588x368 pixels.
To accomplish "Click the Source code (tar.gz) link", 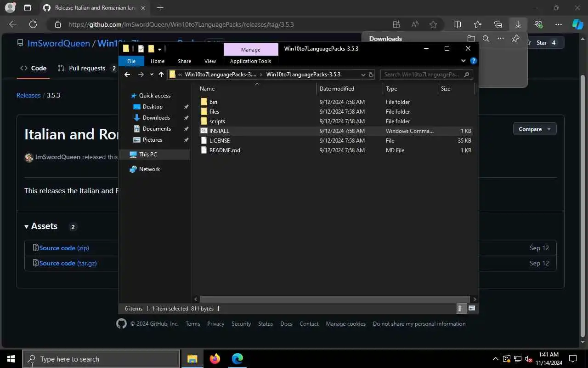I will coord(68,263).
